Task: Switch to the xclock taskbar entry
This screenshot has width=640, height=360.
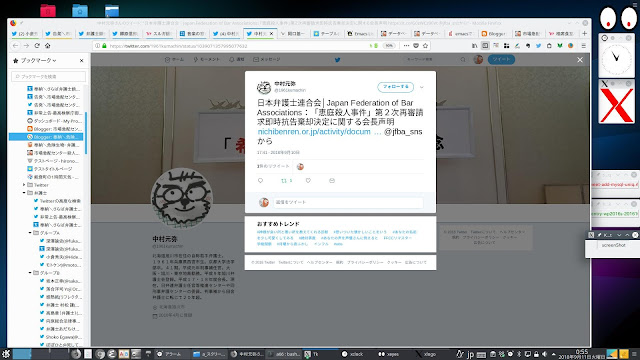Action: [353, 354]
